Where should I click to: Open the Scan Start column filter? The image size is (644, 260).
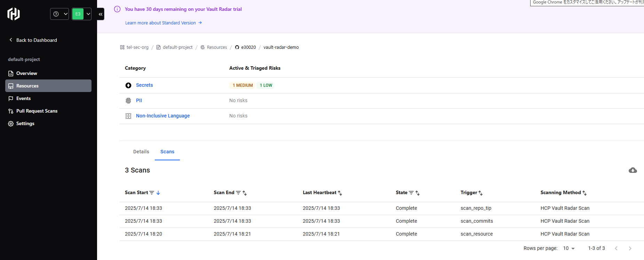152,193
